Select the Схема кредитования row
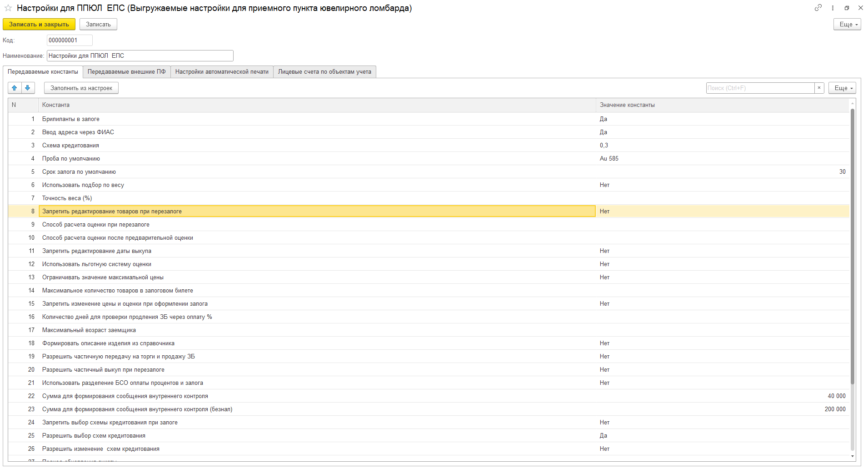The height and width of the screenshot is (469, 868). pos(429,145)
